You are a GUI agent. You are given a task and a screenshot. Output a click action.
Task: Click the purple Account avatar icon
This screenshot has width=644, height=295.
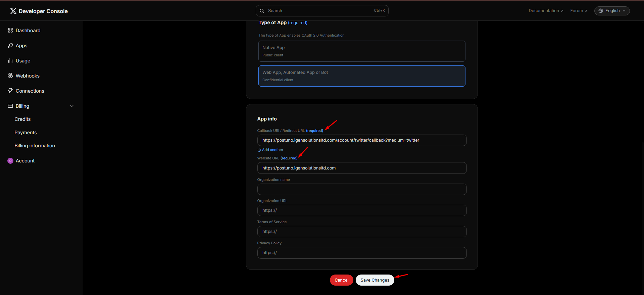click(x=10, y=161)
